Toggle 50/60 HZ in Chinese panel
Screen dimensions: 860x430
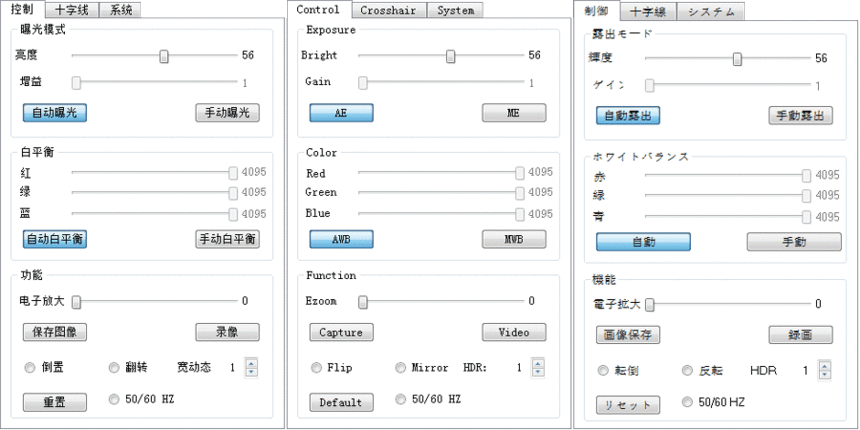coord(114,400)
